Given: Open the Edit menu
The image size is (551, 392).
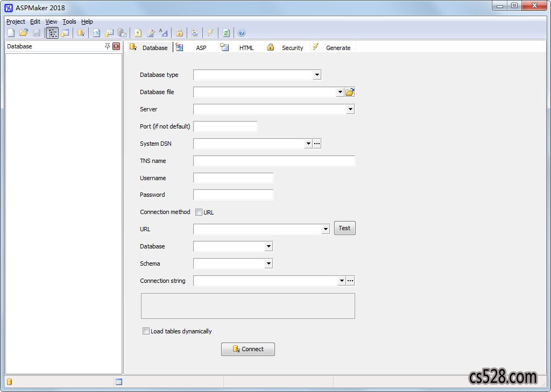Looking at the screenshot, I should tap(35, 22).
